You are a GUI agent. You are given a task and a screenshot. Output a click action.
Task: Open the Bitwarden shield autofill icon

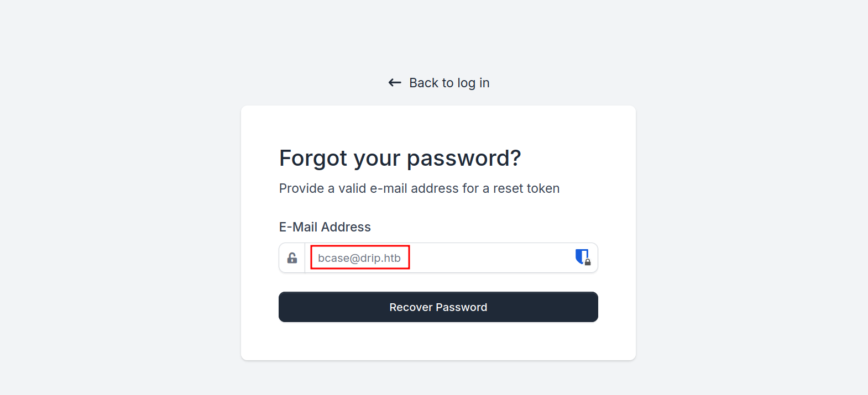581,256
